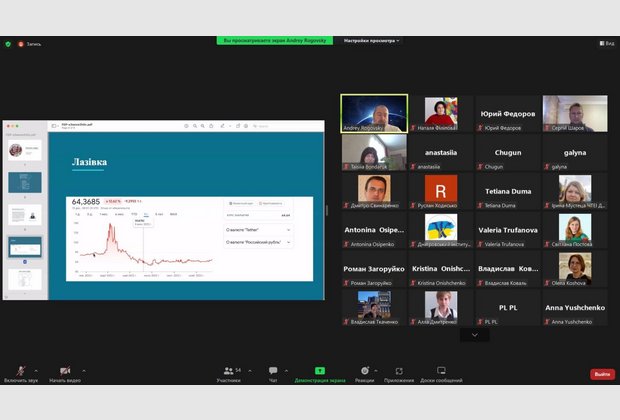The width and height of the screenshot is (620, 420).
Task: Expand О валюте "Tether" section
Action: point(258,230)
